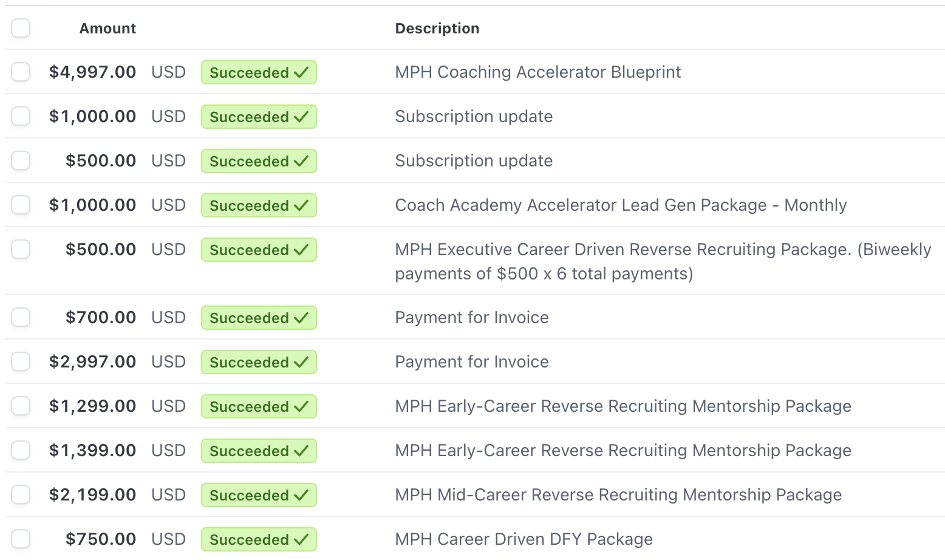945x560 pixels.
Task: Select the $2,199.00 payment checkbox
Action: (x=21, y=494)
